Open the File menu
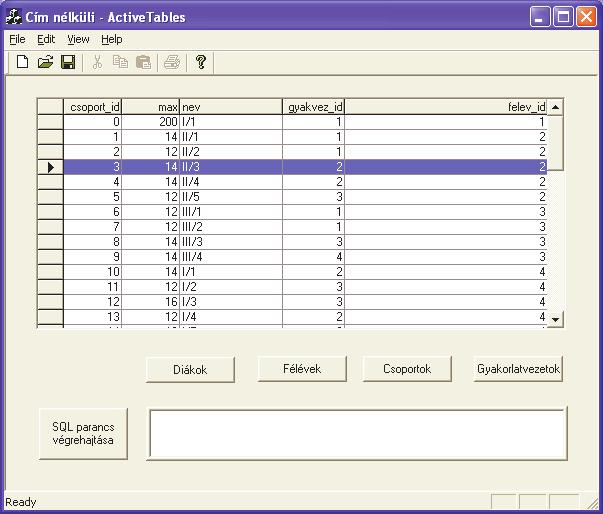The width and height of the screenshot is (603, 514). coord(17,39)
